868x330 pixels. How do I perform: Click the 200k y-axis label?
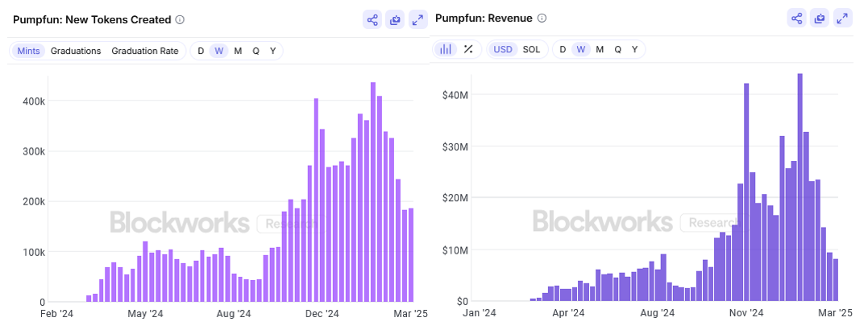[35, 202]
